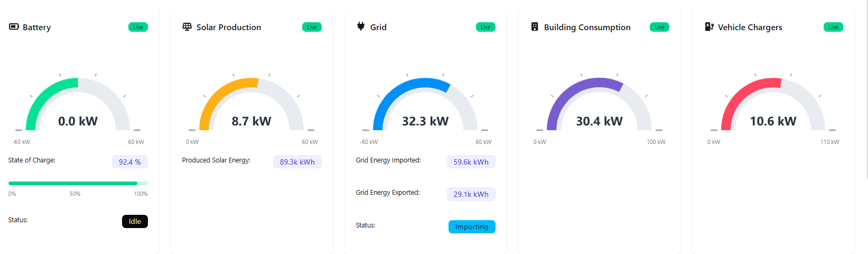Screen dimensions: 868x254
Task: Click the Live badge on Solar Production card
Action: pos(312,27)
